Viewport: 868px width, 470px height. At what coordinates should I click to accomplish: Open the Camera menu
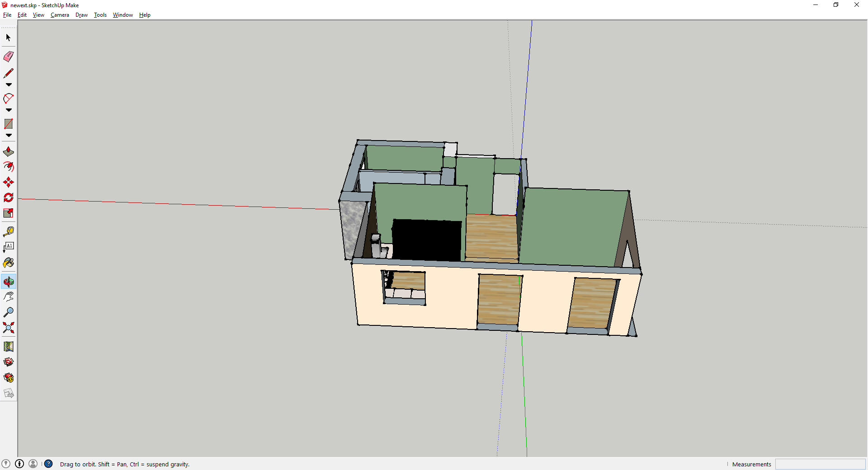pos(60,15)
